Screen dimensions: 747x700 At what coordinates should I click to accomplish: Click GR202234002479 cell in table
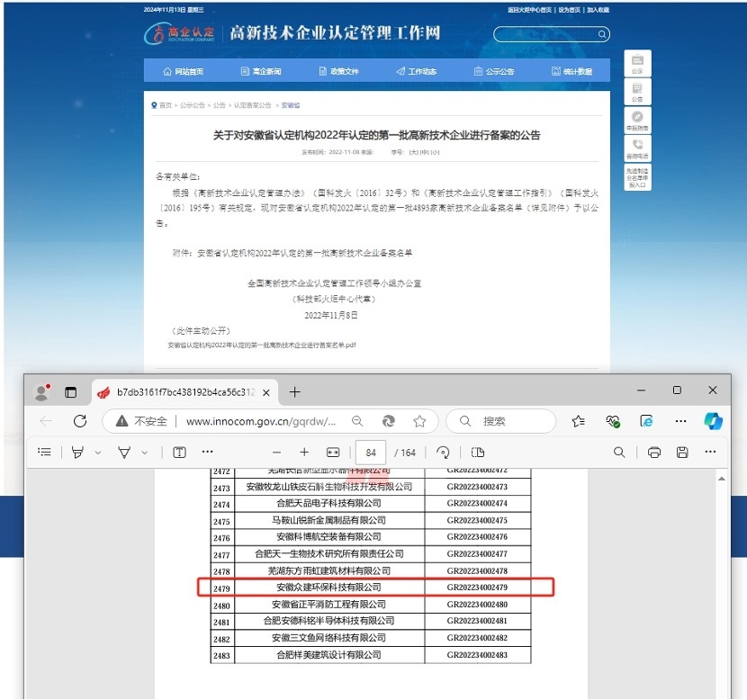(x=477, y=588)
